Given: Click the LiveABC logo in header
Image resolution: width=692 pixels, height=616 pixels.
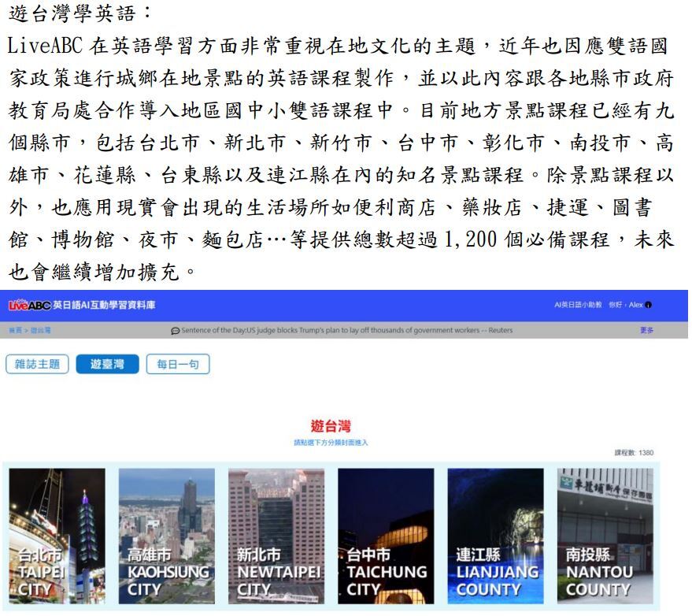Looking at the screenshot, I should (29, 305).
